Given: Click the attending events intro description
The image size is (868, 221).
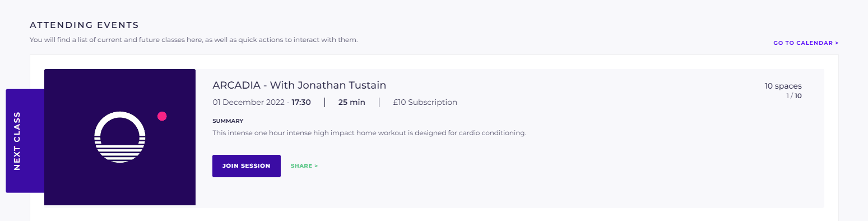Looking at the screenshot, I should (193, 40).
